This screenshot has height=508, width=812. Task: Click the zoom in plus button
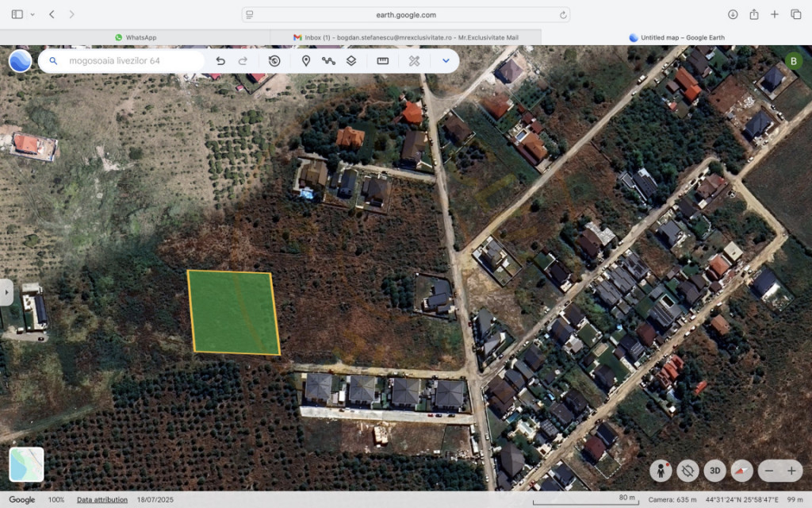pyautogui.click(x=791, y=471)
